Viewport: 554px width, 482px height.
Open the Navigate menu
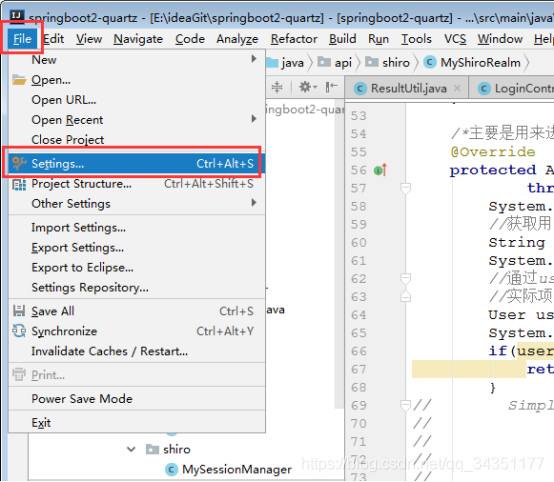click(138, 39)
